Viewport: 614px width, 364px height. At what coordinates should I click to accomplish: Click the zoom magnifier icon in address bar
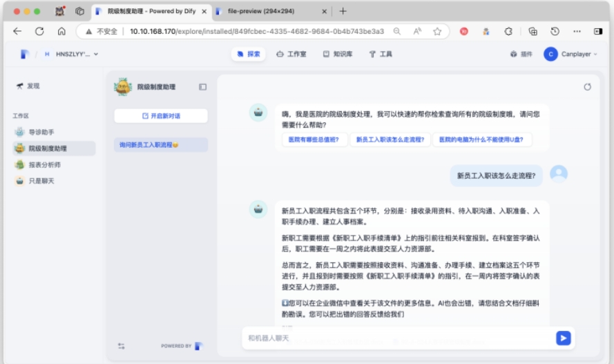pyautogui.click(x=396, y=31)
